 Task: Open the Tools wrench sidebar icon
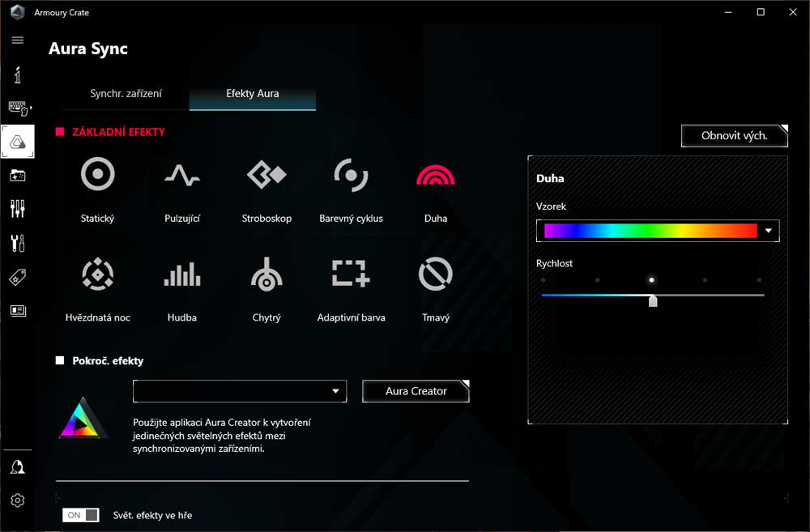coord(18,243)
